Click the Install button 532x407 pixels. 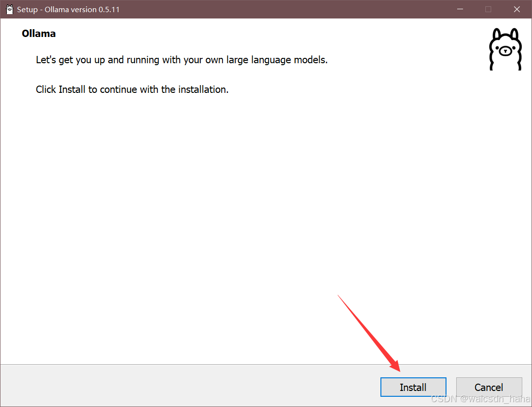[413, 387]
